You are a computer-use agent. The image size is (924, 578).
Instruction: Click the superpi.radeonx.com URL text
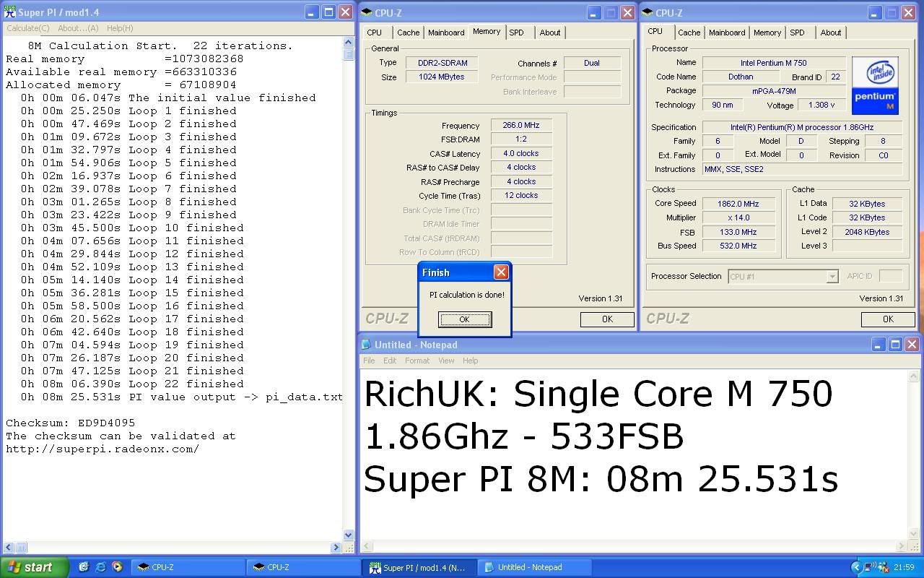tap(103, 449)
